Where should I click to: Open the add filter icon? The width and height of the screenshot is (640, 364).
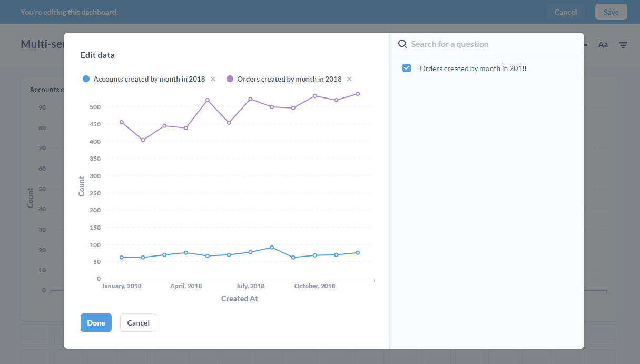pyautogui.click(x=623, y=45)
